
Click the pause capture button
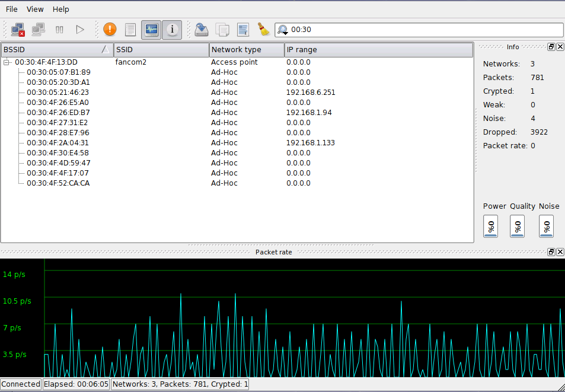(x=59, y=30)
